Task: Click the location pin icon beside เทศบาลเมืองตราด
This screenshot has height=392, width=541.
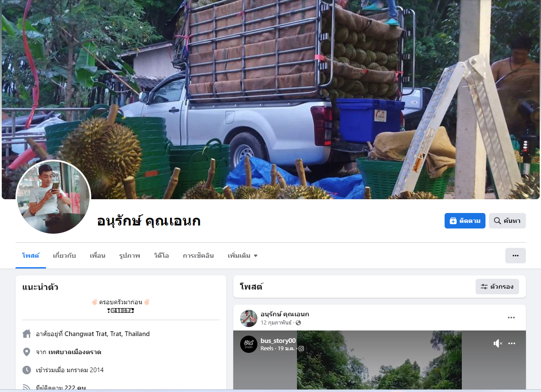Action: point(27,352)
